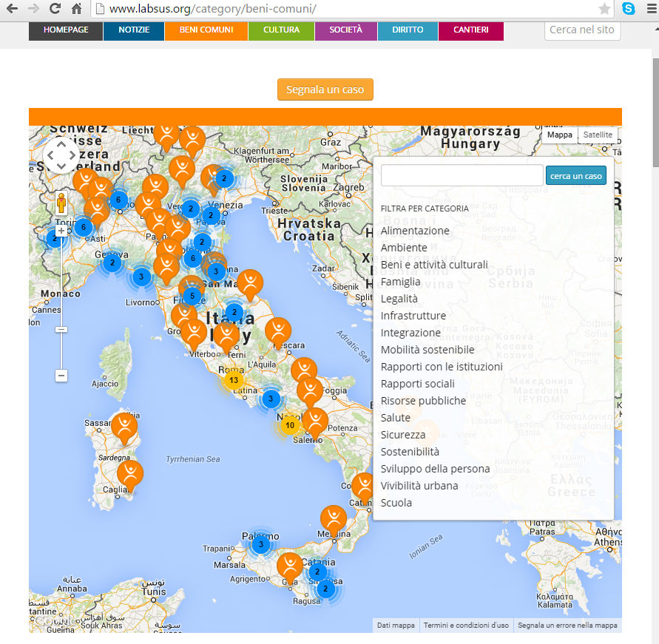
Task: Filter cases by Rapporti sociali
Action: click(418, 384)
